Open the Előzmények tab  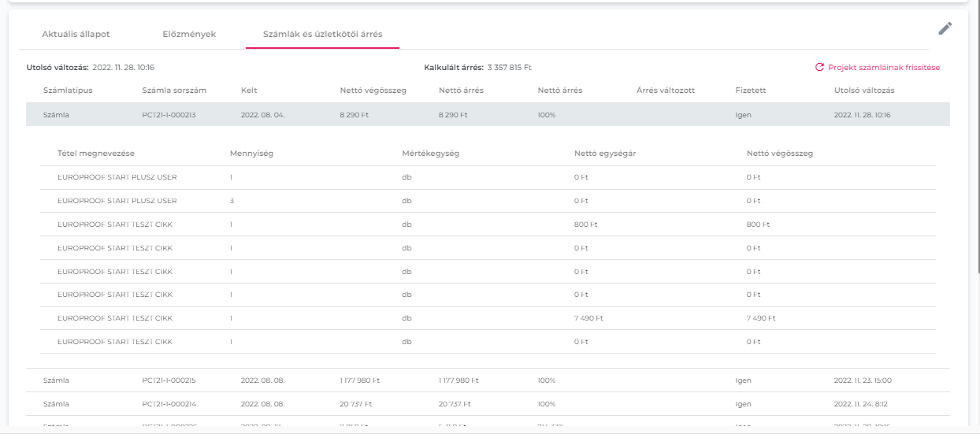point(188,35)
